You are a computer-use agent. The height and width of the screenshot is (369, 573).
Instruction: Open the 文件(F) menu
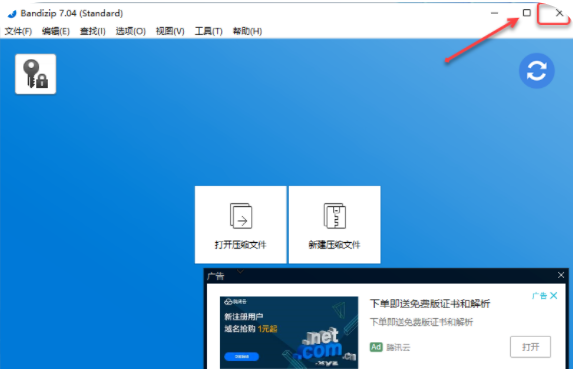point(18,31)
